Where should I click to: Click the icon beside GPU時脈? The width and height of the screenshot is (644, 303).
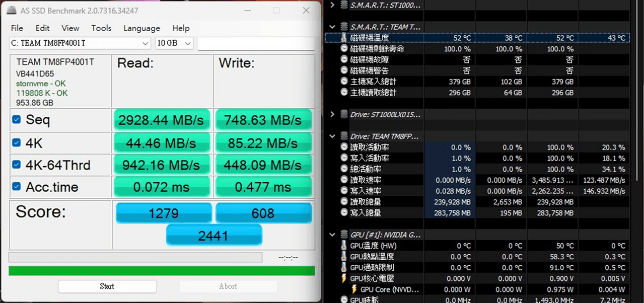344,300
